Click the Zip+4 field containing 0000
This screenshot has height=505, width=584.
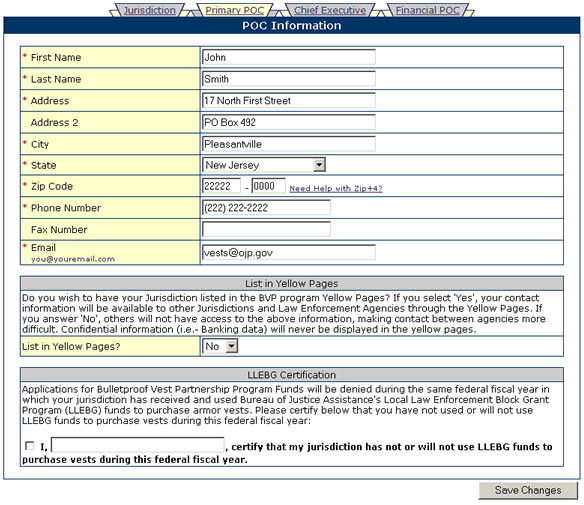[269, 186]
